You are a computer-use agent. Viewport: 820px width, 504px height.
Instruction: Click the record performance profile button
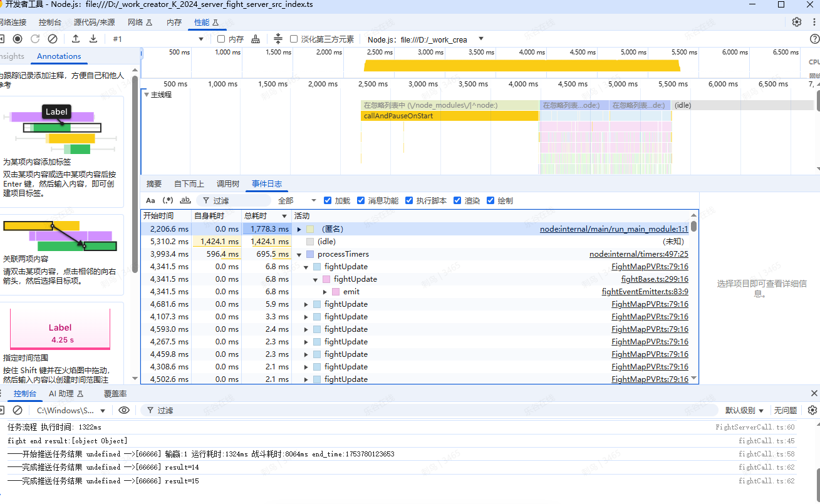[x=18, y=39]
